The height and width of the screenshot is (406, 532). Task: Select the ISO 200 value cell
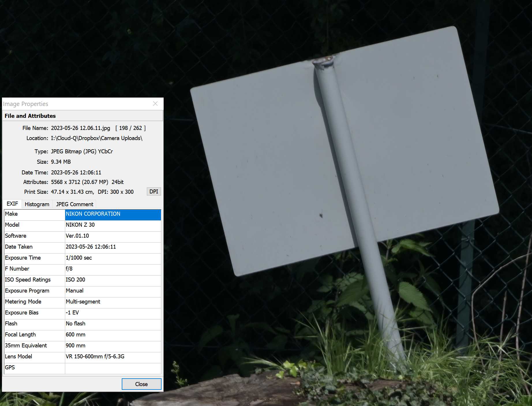(113, 280)
